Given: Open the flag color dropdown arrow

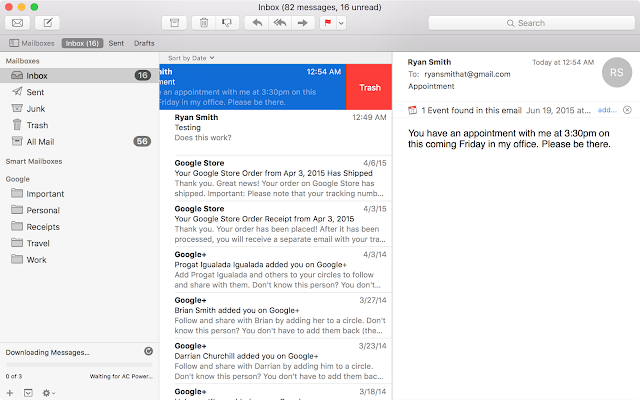Looking at the screenshot, I should coord(341,23).
